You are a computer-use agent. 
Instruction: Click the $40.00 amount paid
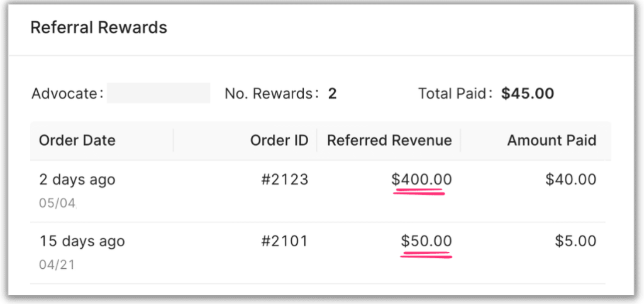click(x=571, y=180)
